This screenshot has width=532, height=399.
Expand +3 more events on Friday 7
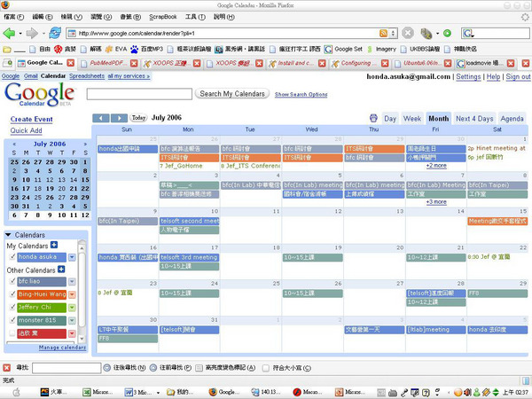pos(436,202)
